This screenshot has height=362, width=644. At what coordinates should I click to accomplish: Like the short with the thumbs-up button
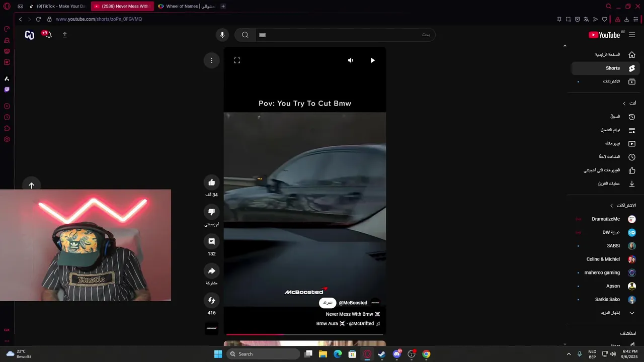[212, 183]
